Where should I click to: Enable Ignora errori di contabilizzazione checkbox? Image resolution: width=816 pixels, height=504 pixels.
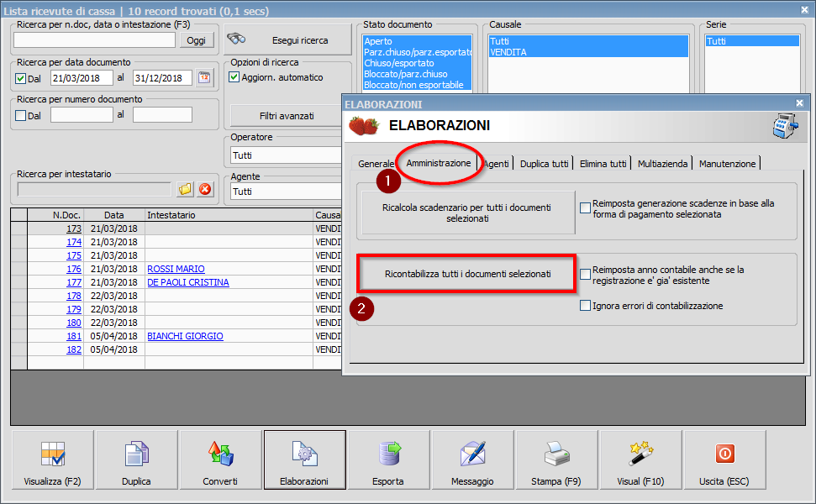[x=585, y=306]
